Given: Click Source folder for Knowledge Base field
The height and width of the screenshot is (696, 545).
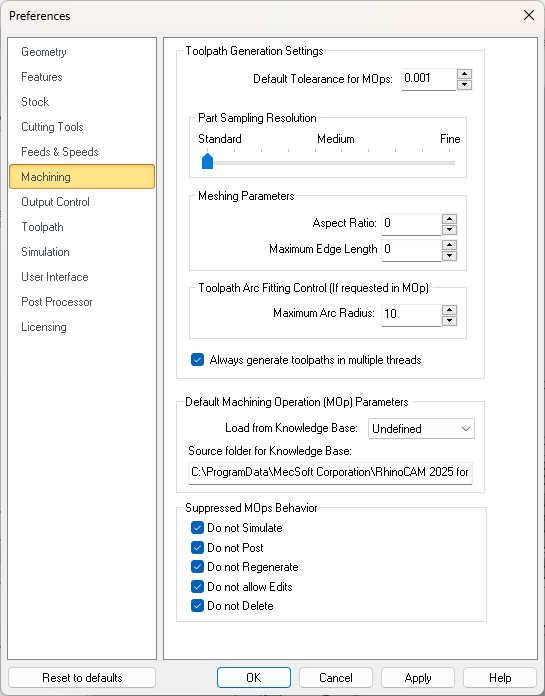Looking at the screenshot, I should 330,472.
